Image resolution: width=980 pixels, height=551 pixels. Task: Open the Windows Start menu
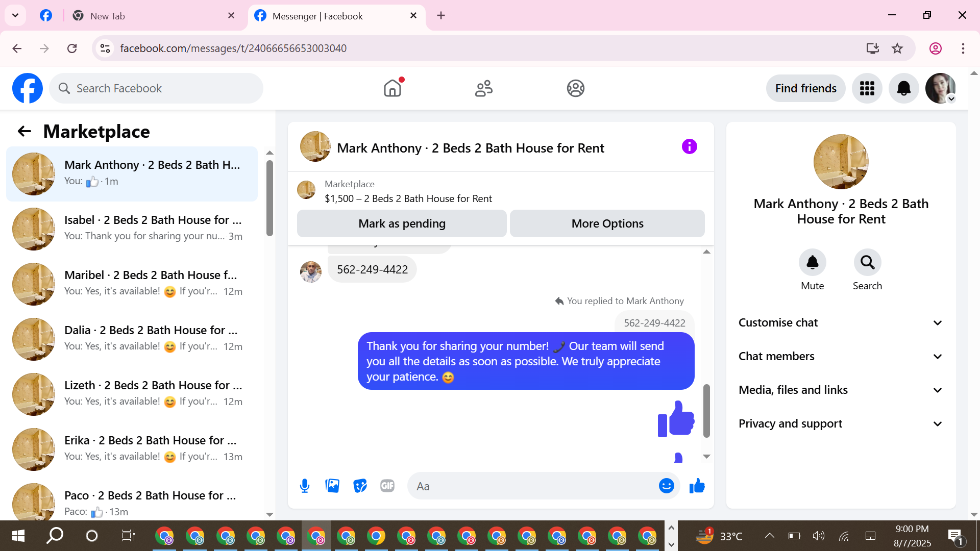point(18,536)
